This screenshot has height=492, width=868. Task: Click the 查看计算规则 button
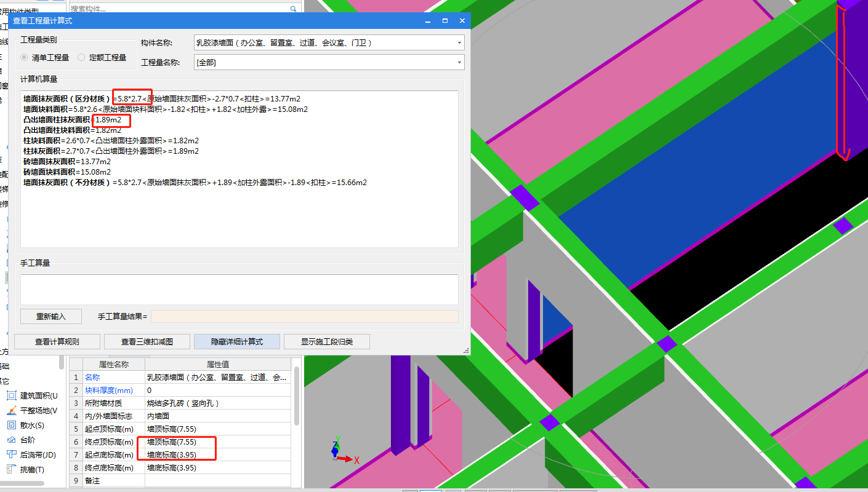tap(57, 341)
